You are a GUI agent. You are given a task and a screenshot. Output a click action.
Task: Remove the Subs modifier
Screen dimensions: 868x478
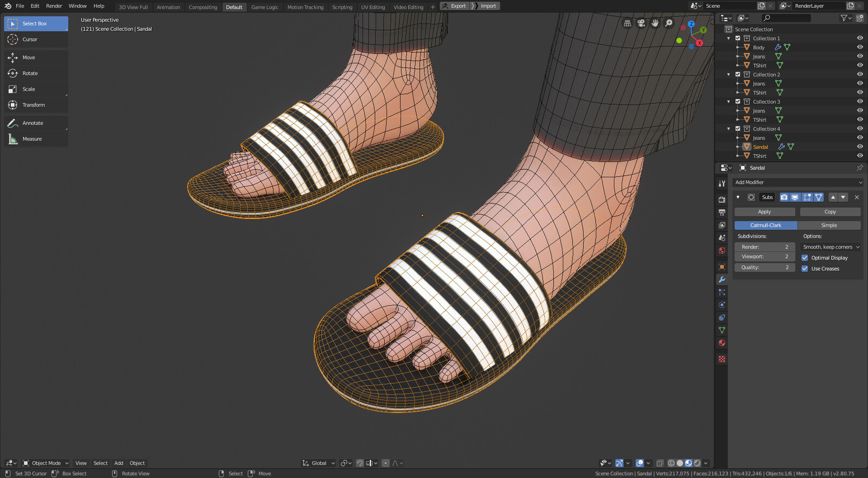857,197
